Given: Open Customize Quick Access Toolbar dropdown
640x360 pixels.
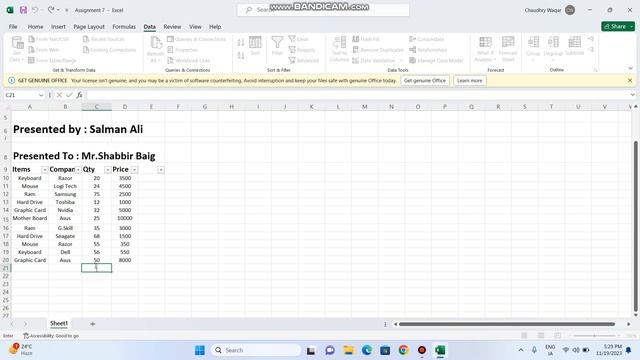Looking at the screenshot, I should pyautogui.click(x=67, y=10).
